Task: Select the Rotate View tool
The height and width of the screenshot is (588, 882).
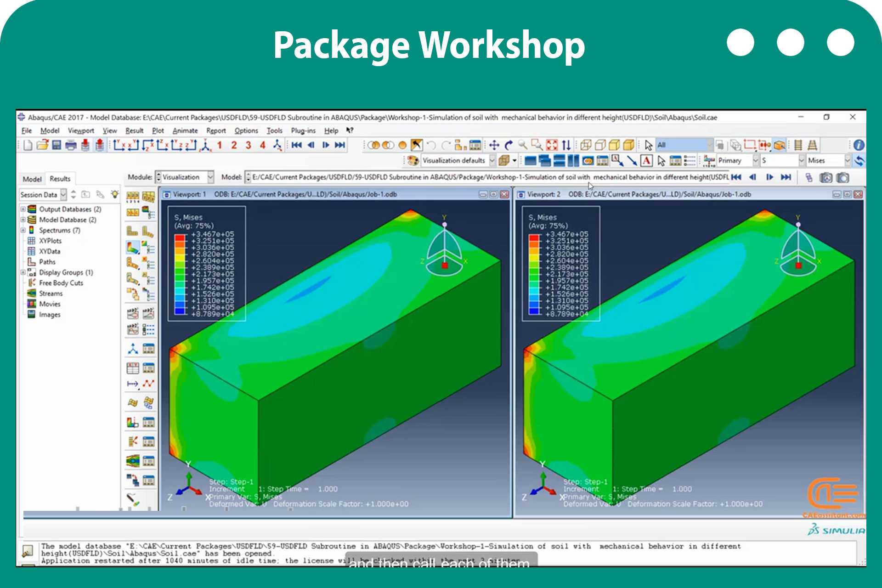Action: click(x=509, y=145)
